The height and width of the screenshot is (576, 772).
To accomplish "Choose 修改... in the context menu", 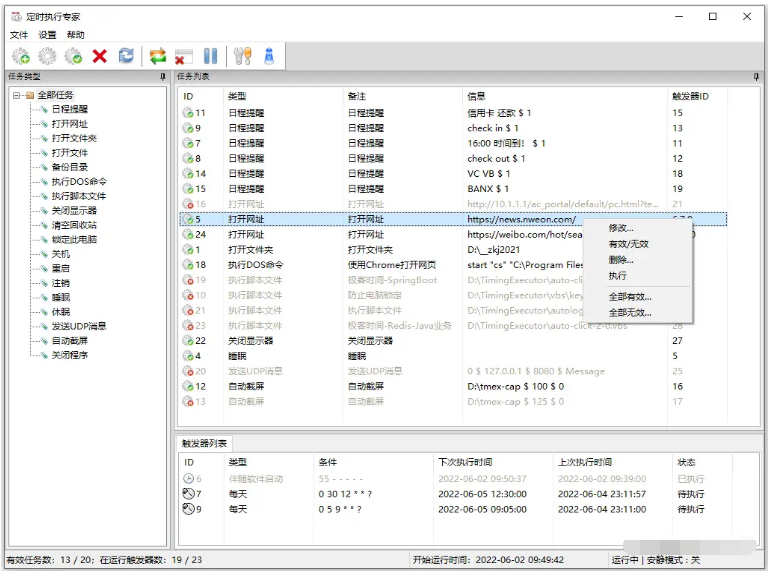I will point(621,228).
